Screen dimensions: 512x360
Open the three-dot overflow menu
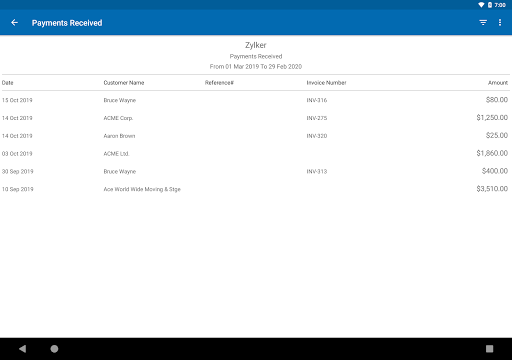pyautogui.click(x=500, y=23)
